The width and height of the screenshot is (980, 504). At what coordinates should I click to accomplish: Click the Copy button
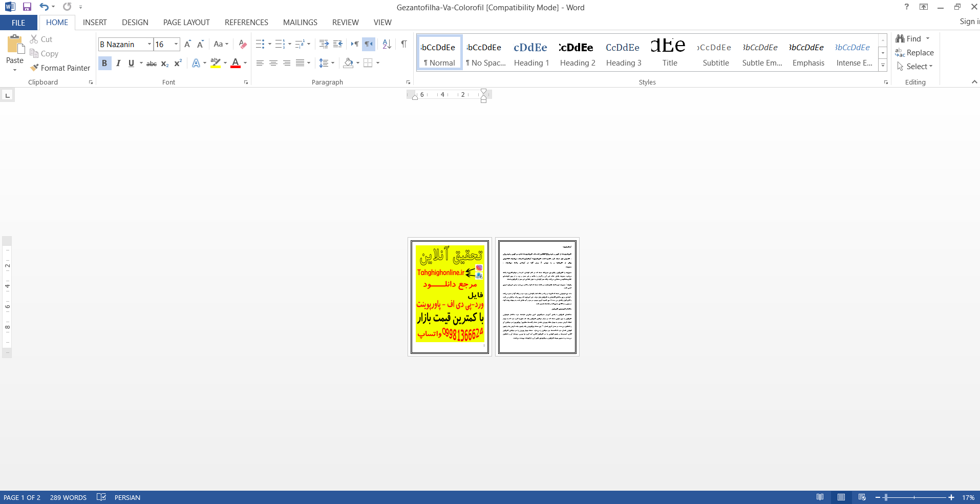point(44,53)
